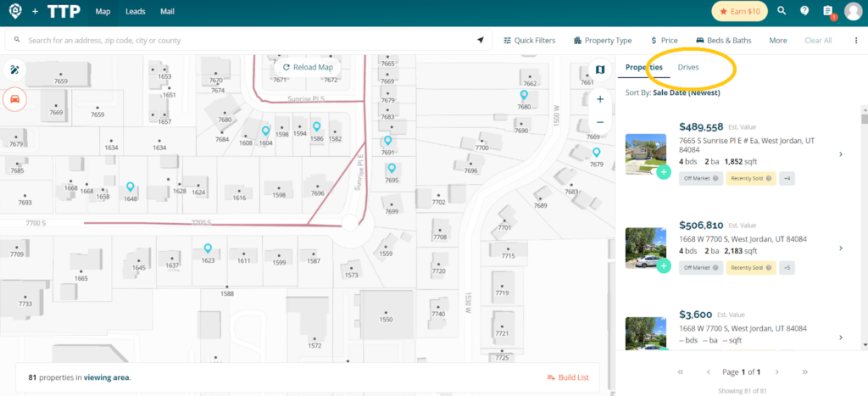Image resolution: width=868 pixels, height=396 pixels.
Task: Click the Build List link
Action: pos(568,377)
